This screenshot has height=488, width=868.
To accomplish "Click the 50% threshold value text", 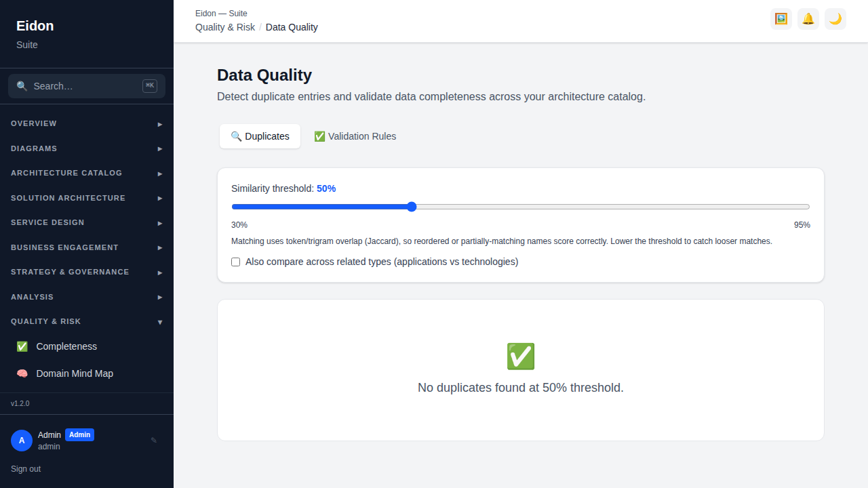I will (x=326, y=188).
